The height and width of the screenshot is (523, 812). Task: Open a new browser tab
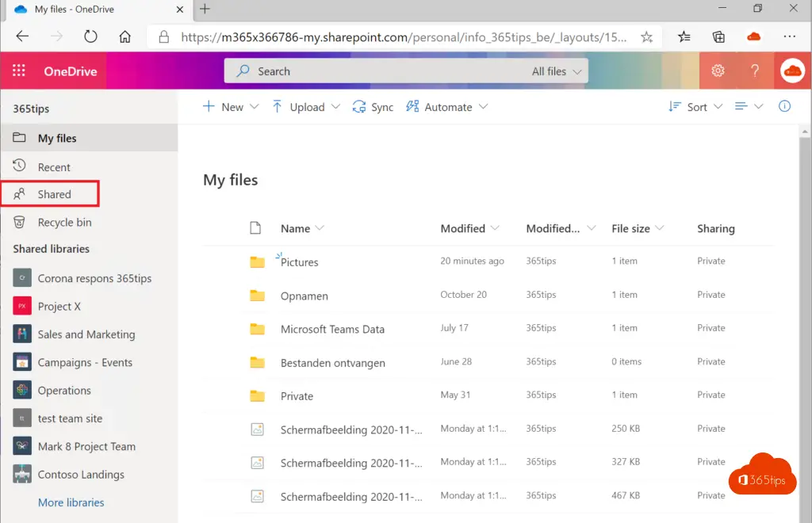point(205,9)
